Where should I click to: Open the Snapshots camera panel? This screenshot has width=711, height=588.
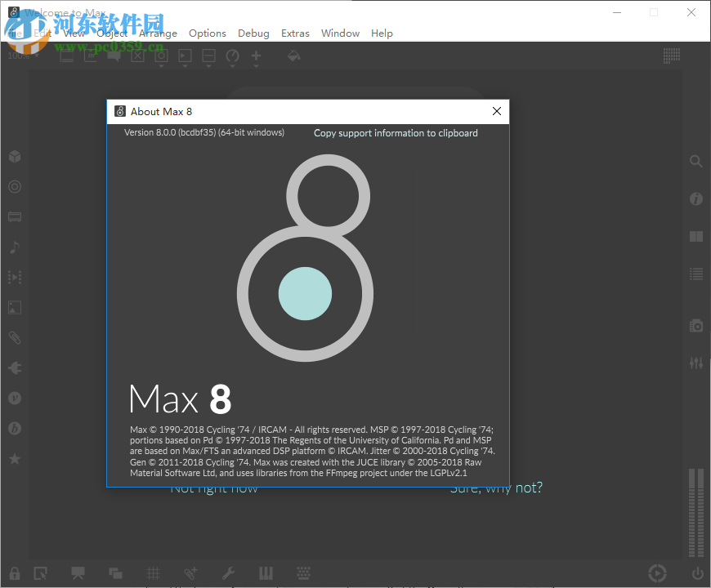click(695, 325)
